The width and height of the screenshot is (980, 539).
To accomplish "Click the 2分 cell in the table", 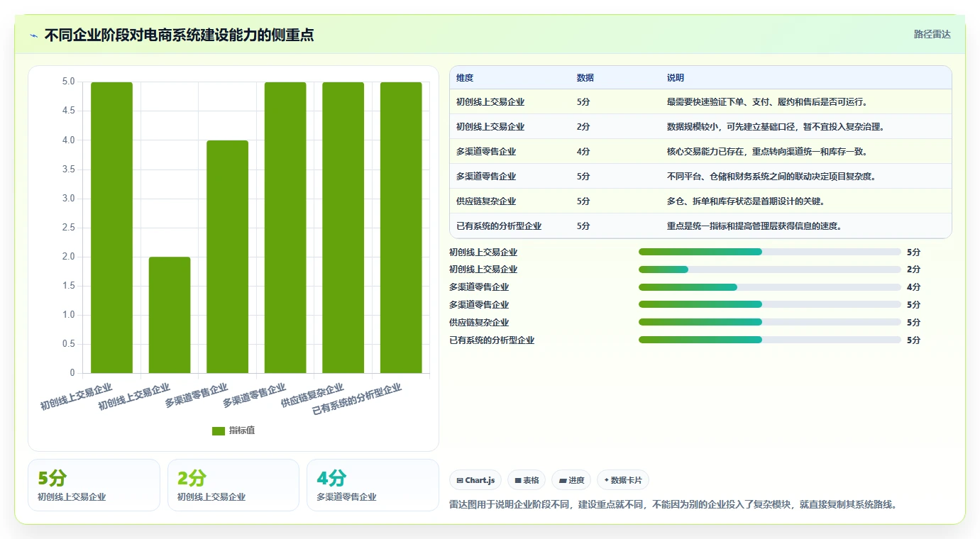I will click(583, 127).
